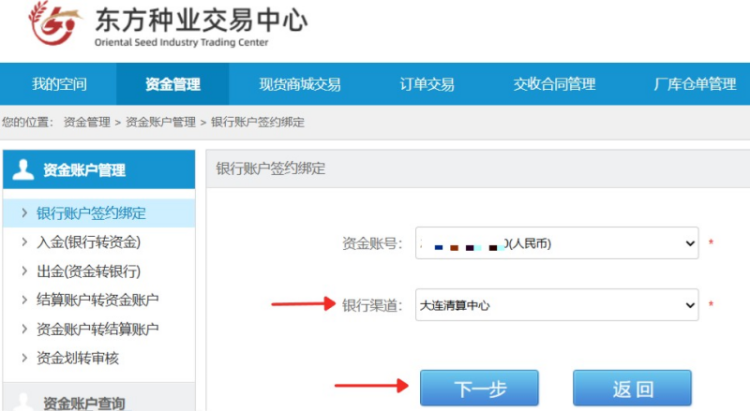Open the 银行渠道 dropdown showing 大连清算中心
Image resolution: width=750 pixels, height=411 pixels.
[557, 304]
